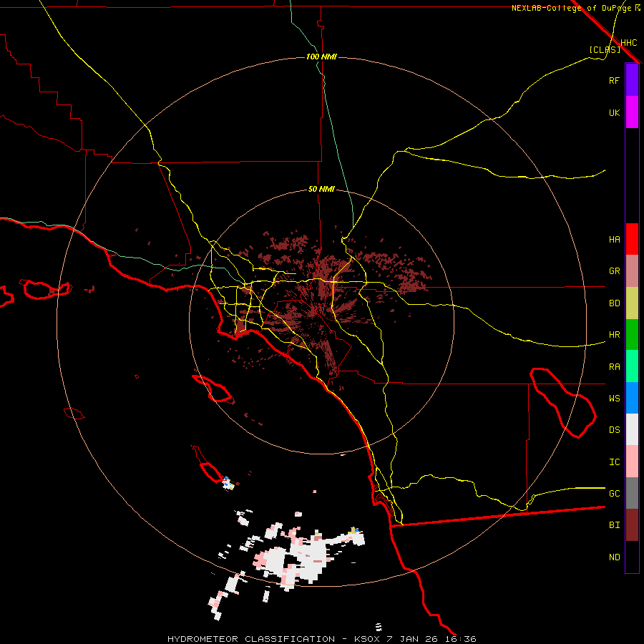The height and width of the screenshot is (644, 644).
Task: Click the "GR" legend label
Action: [x=614, y=271]
